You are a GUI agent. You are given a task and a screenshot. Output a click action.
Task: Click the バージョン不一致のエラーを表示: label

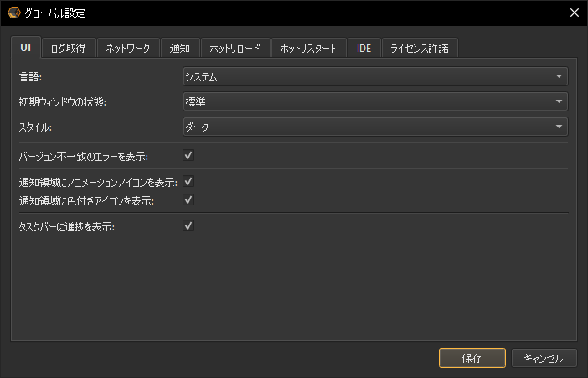coord(84,157)
